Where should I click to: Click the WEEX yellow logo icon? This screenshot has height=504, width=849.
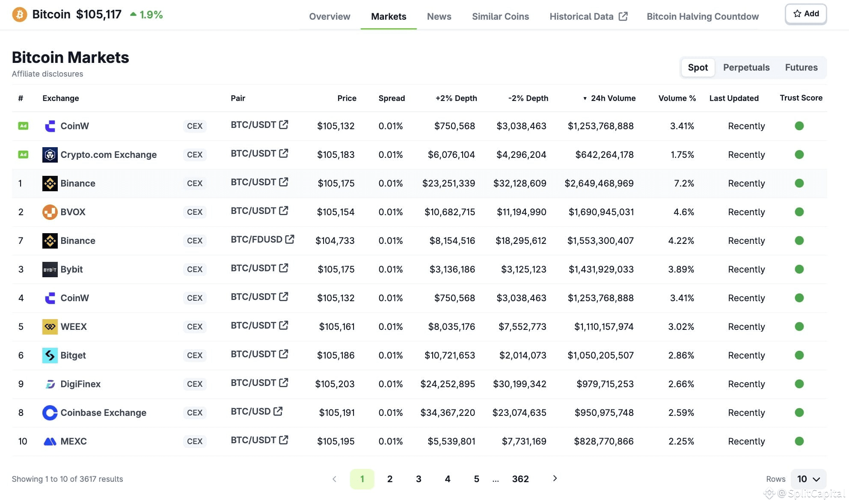coord(50,326)
